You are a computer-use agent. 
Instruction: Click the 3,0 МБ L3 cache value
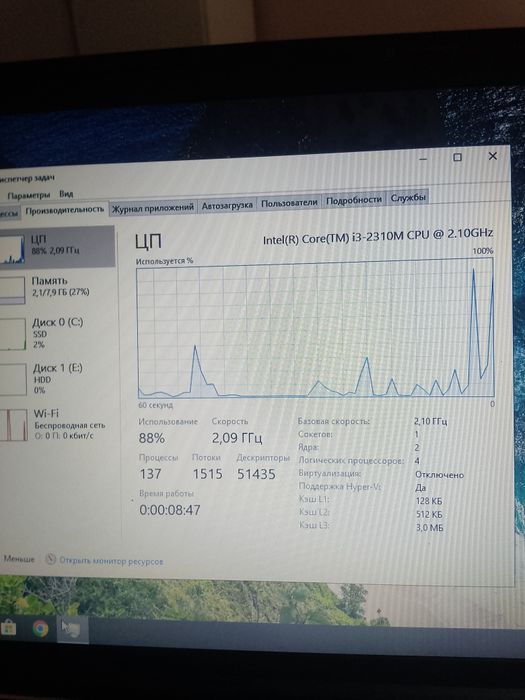(x=429, y=528)
